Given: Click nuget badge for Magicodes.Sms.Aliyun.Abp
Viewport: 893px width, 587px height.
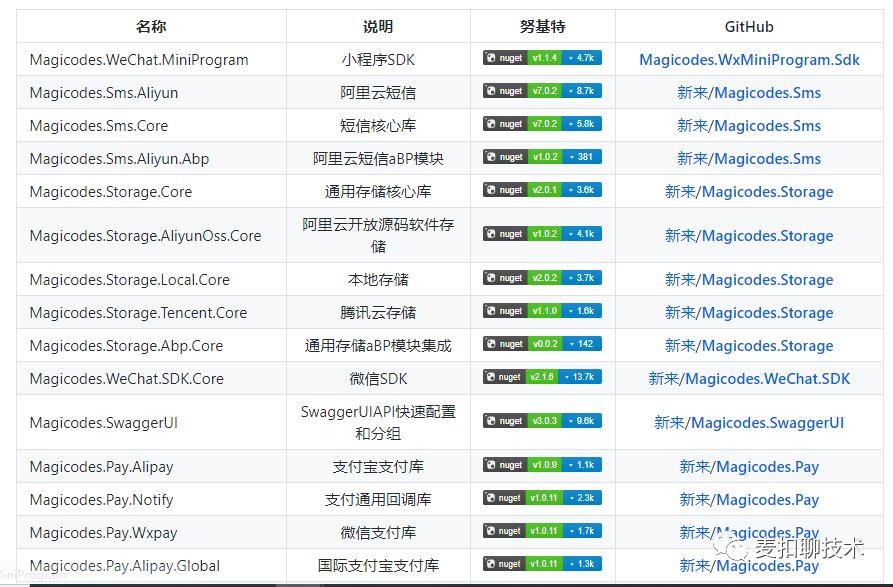Looking at the screenshot, I should (542, 157).
